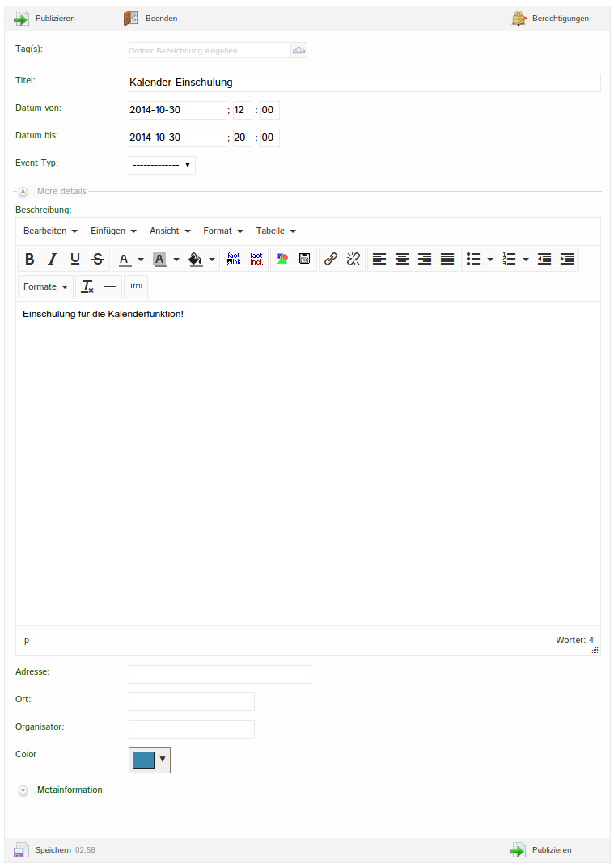Open text color dropdown arrow

point(141,259)
